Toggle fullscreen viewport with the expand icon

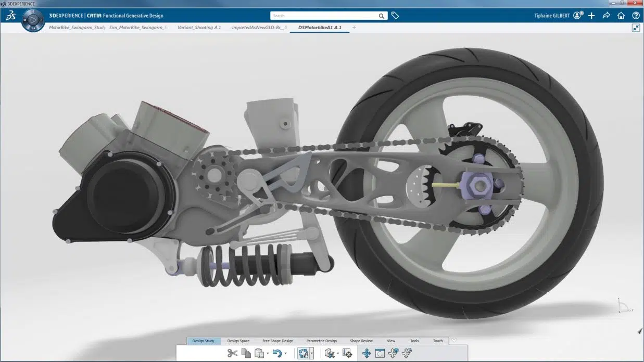click(636, 28)
